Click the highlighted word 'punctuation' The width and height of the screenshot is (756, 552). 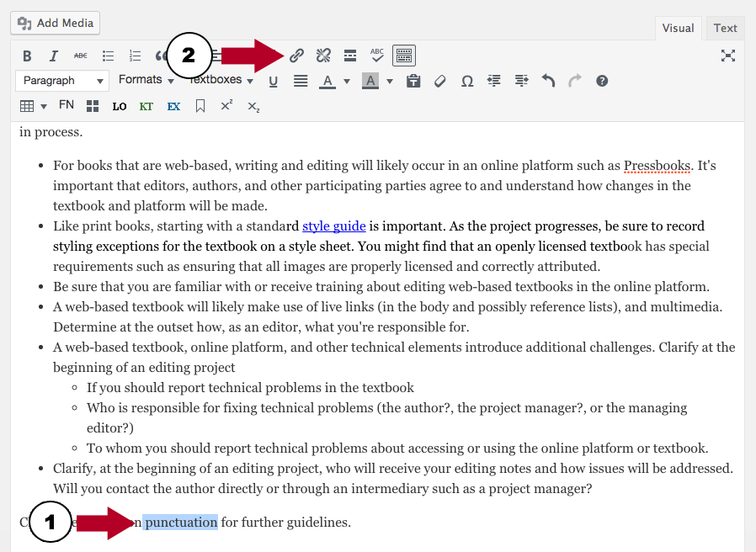coord(180,522)
